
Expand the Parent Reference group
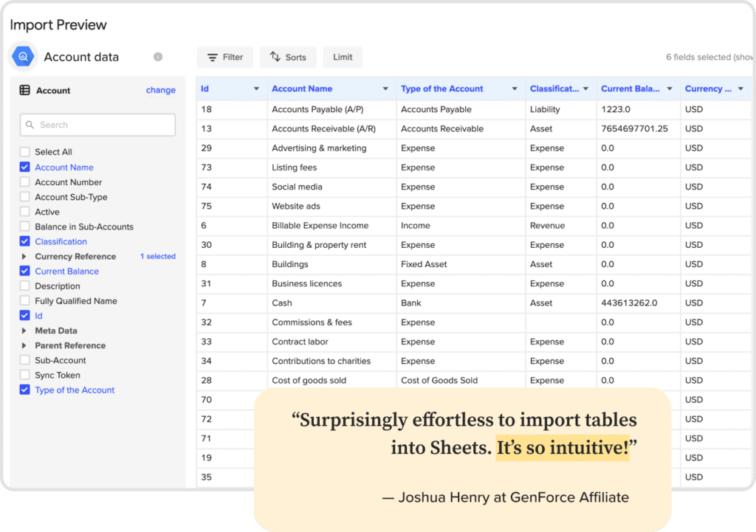[x=24, y=345]
